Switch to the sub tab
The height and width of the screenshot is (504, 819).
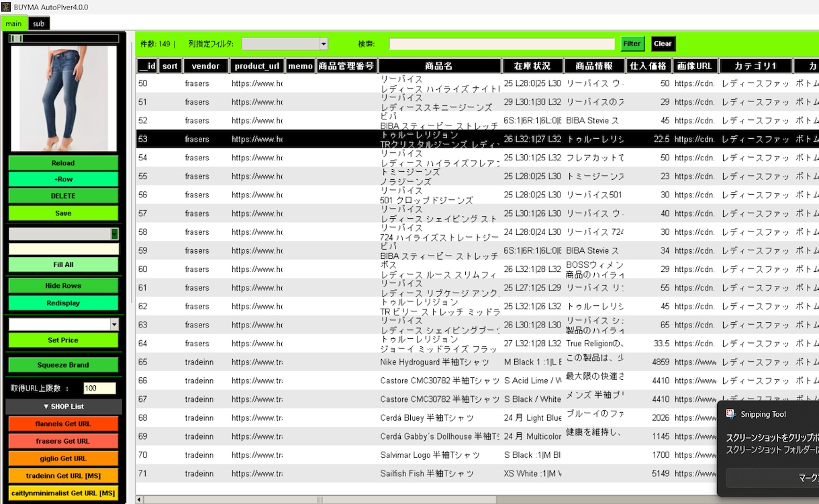[x=39, y=23]
